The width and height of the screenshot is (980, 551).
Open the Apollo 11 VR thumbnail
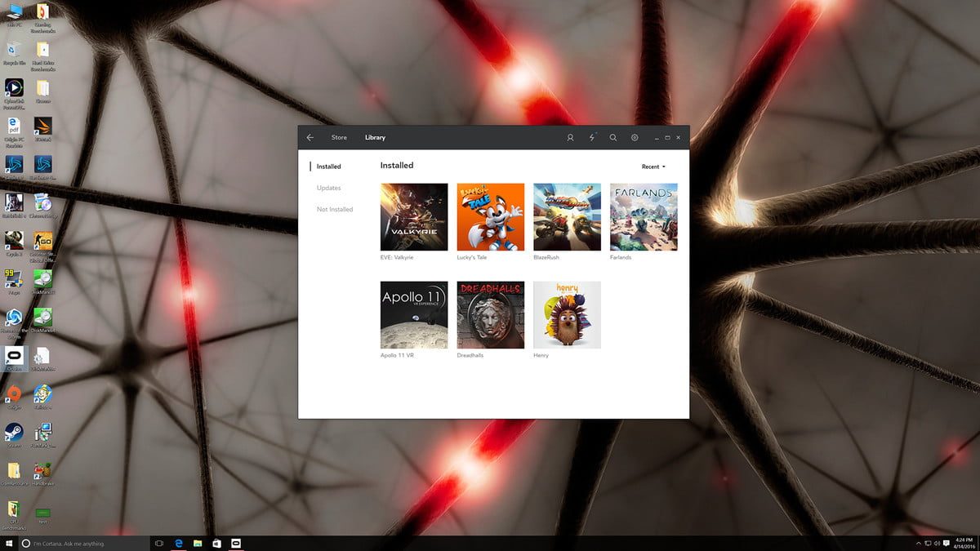click(414, 315)
